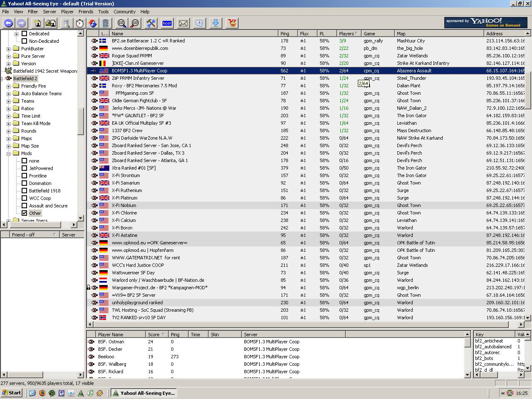532x399 pixels.
Task: Sort server list by Map column header
Action: tap(439, 34)
